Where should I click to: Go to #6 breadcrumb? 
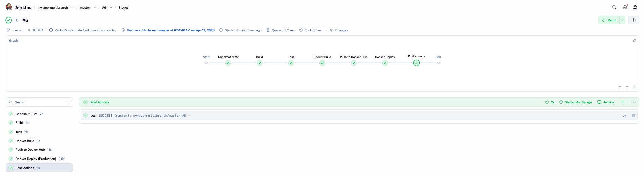pyautogui.click(x=104, y=7)
